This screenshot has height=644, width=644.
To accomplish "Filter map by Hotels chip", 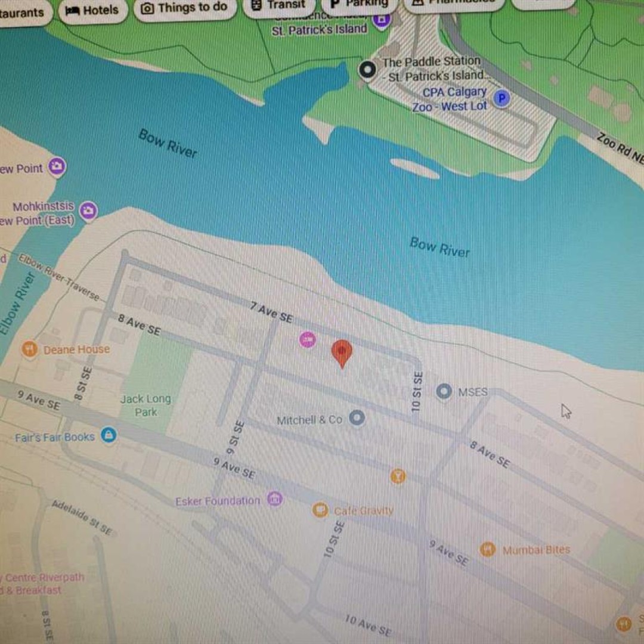I will coord(92,11).
